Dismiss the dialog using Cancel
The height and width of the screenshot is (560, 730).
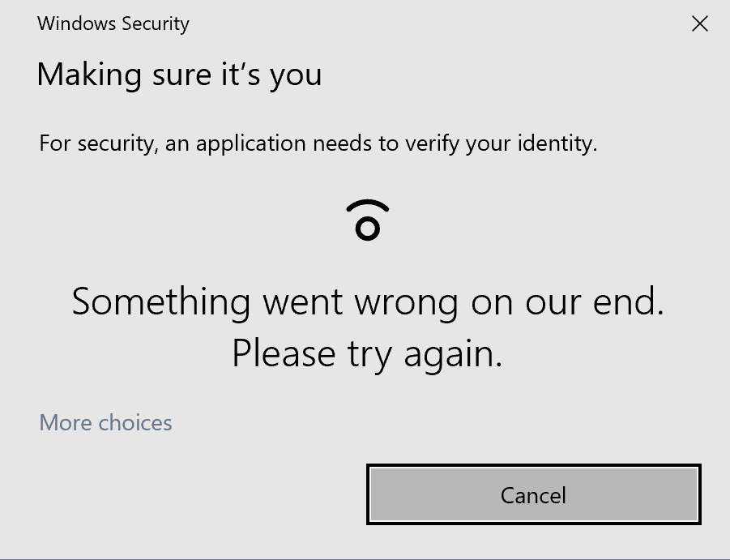[x=533, y=494]
